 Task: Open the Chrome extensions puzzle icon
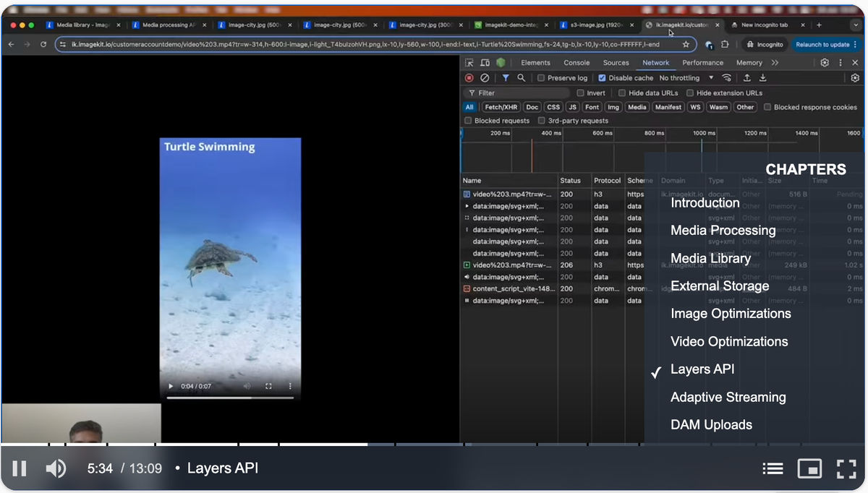[x=725, y=44]
